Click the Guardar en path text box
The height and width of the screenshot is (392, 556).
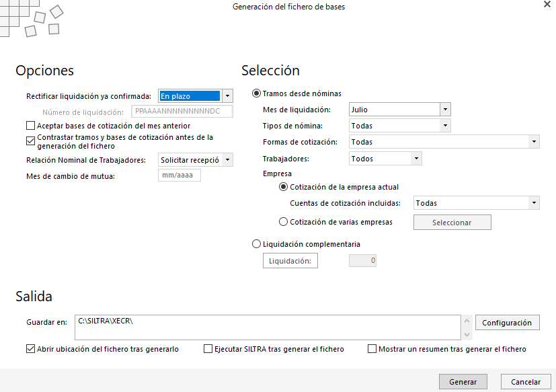[268, 327]
